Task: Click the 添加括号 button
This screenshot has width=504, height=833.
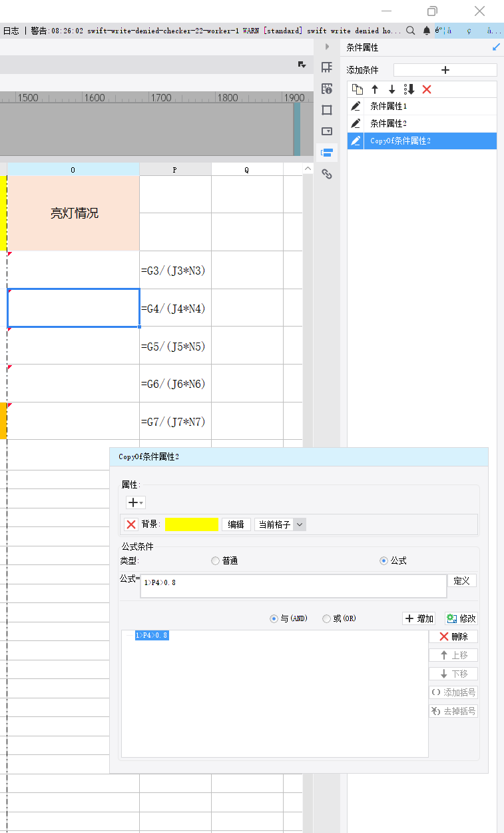Action: [453, 692]
